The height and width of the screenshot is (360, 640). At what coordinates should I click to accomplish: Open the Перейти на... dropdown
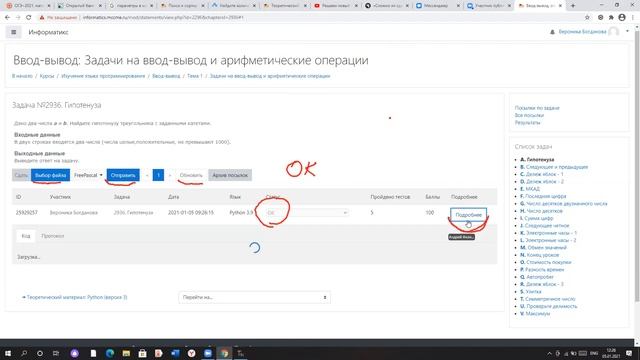(254, 297)
